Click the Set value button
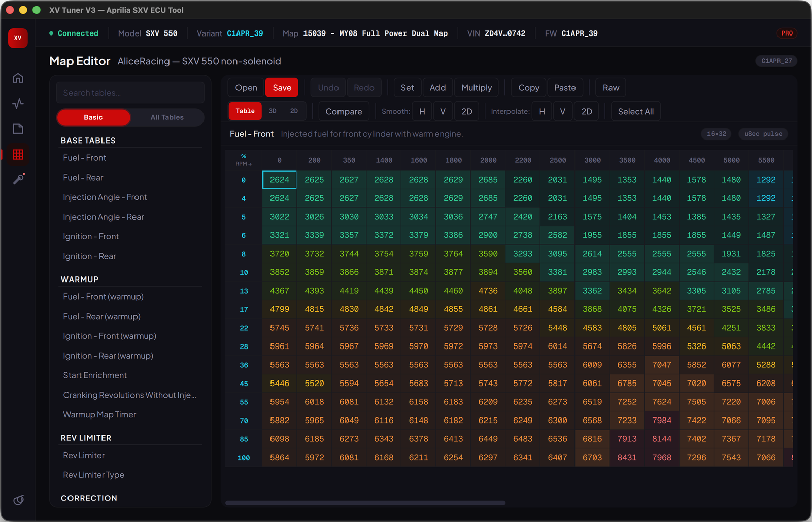 [x=408, y=88]
